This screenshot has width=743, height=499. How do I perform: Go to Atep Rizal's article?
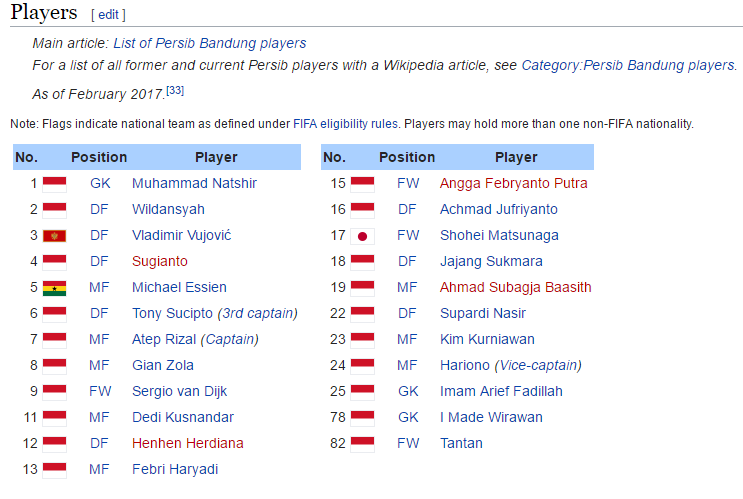(164, 340)
